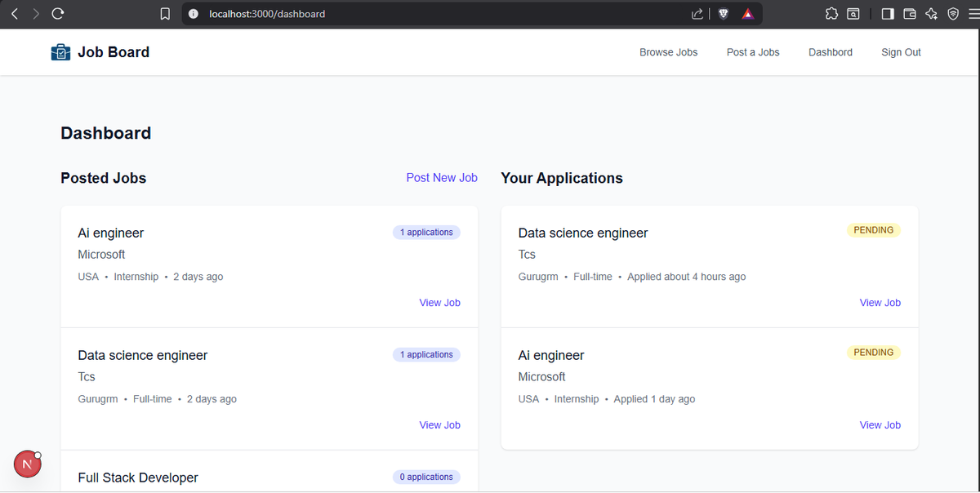Open Post a Jobs in the navigation

click(753, 52)
